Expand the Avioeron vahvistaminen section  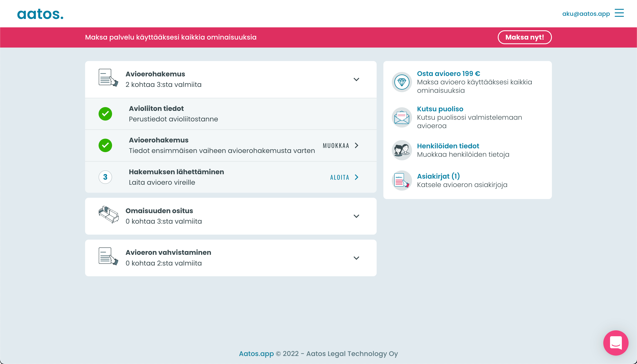(356, 258)
